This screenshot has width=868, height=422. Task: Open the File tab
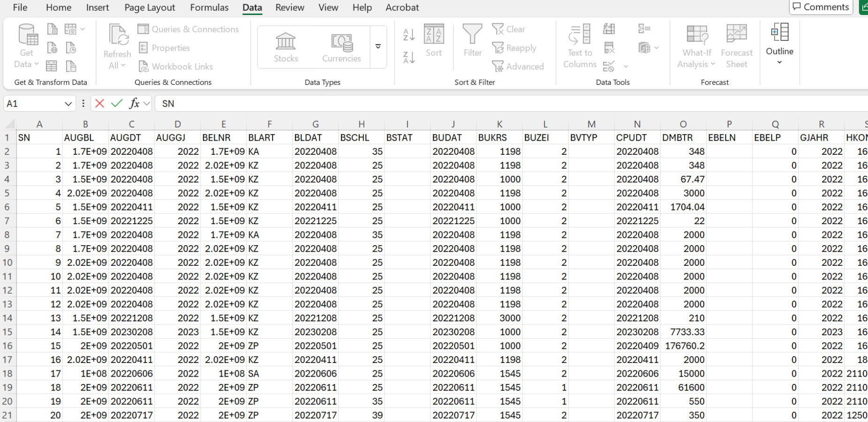pyautogui.click(x=20, y=8)
